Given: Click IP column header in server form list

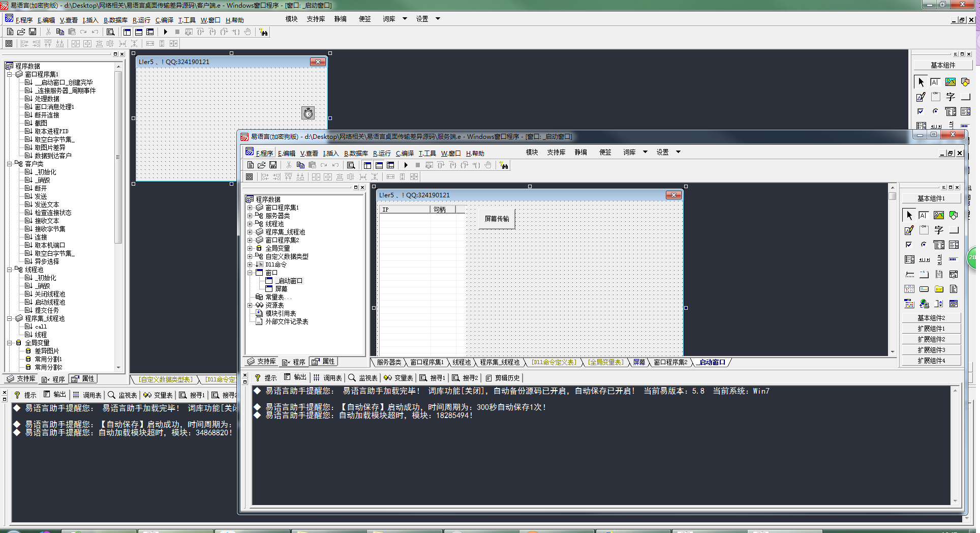Looking at the screenshot, I should tap(405, 210).
